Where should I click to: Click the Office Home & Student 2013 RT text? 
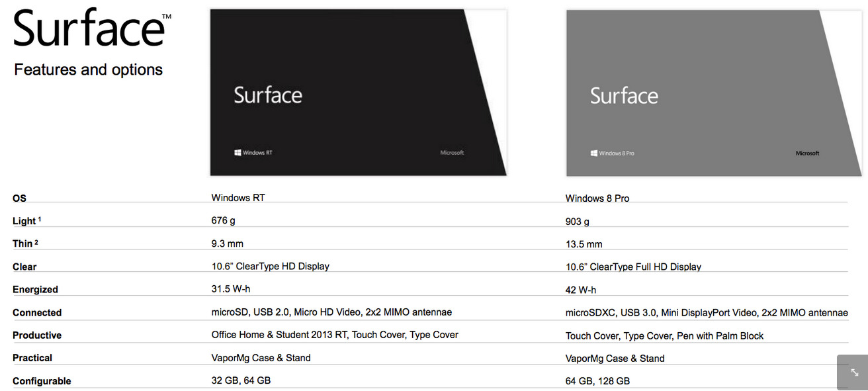pyautogui.click(x=277, y=335)
